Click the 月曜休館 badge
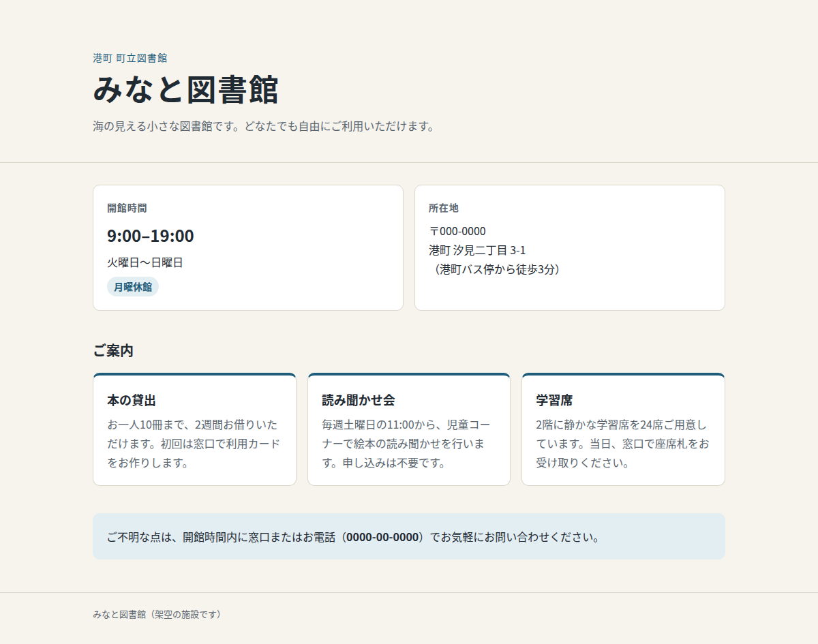Viewport: 818px width, 644px height. pyautogui.click(x=133, y=287)
